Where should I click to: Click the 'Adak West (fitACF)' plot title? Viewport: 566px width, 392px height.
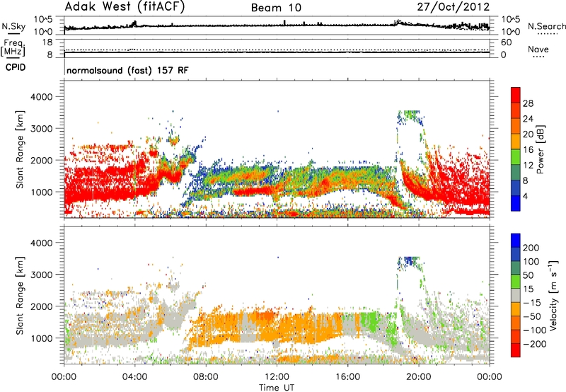click(x=125, y=7)
